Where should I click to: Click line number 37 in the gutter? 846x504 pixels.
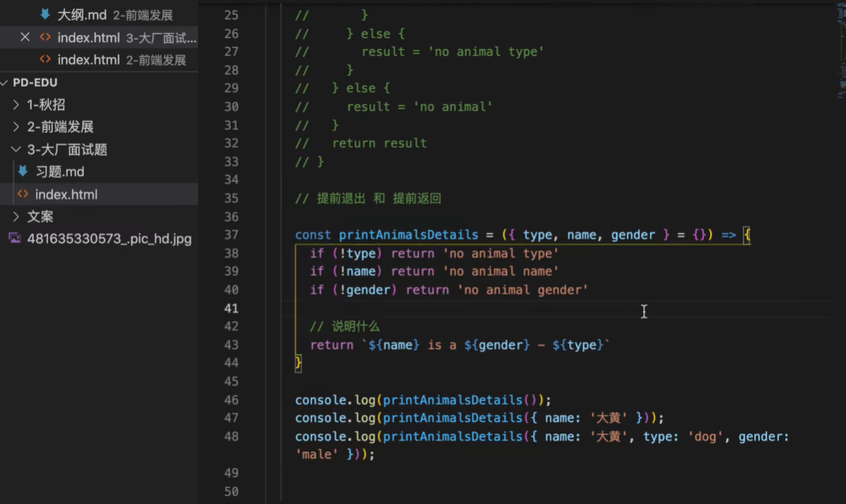[x=232, y=235]
